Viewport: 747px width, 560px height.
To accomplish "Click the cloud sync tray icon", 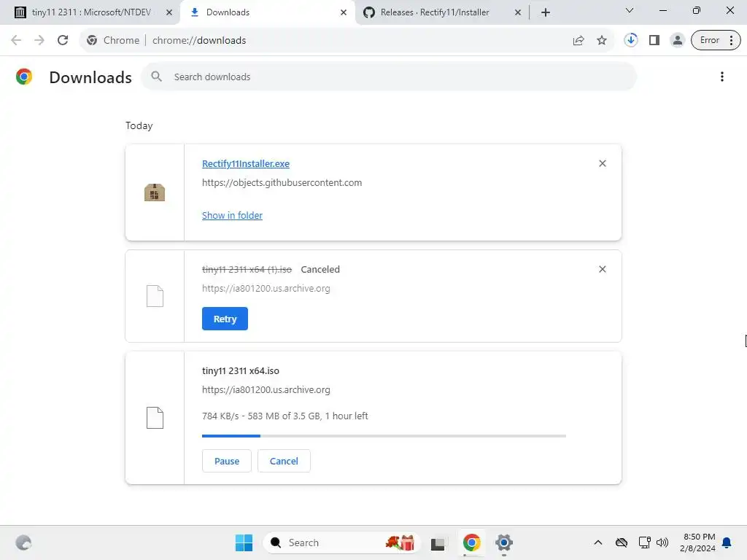I will click(x=622, y=542).
